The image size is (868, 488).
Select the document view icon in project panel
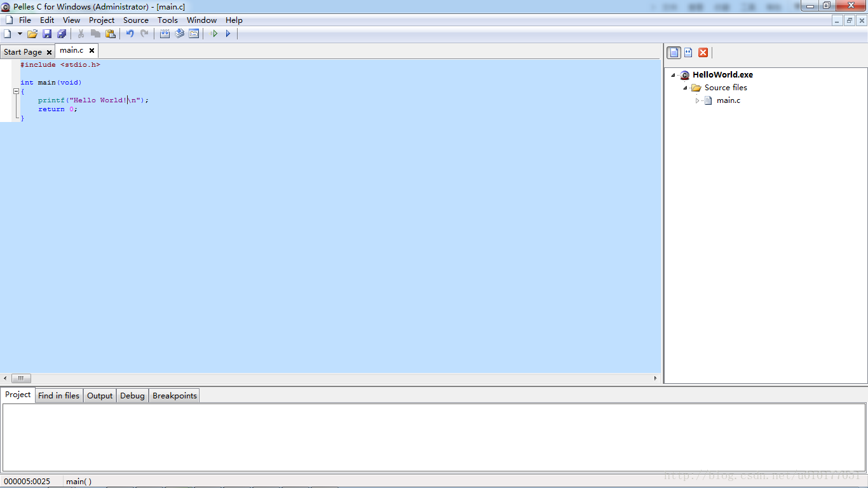coord(674,53)
